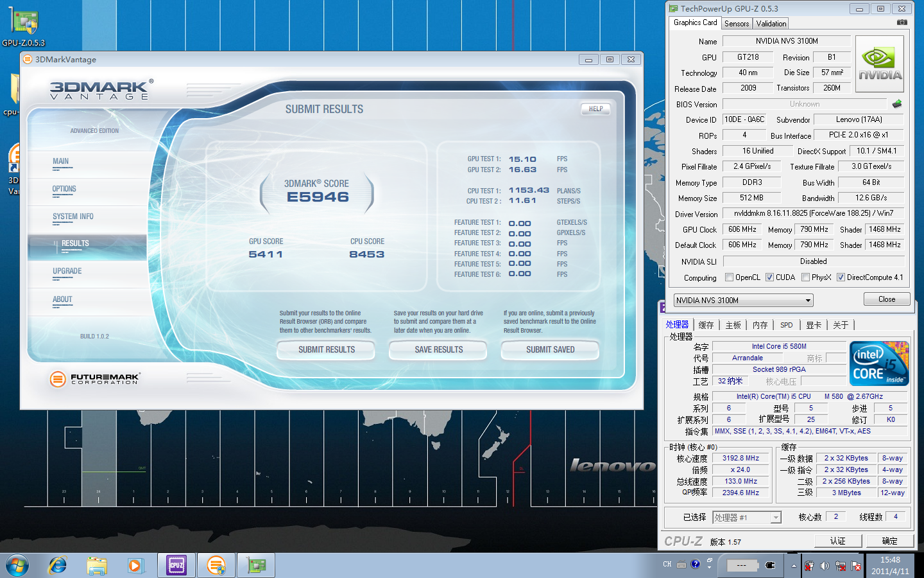Image resolution: width=924 pixels, height=578 pixels.
Task: Click the CH input language indicator
Action: 667,565
